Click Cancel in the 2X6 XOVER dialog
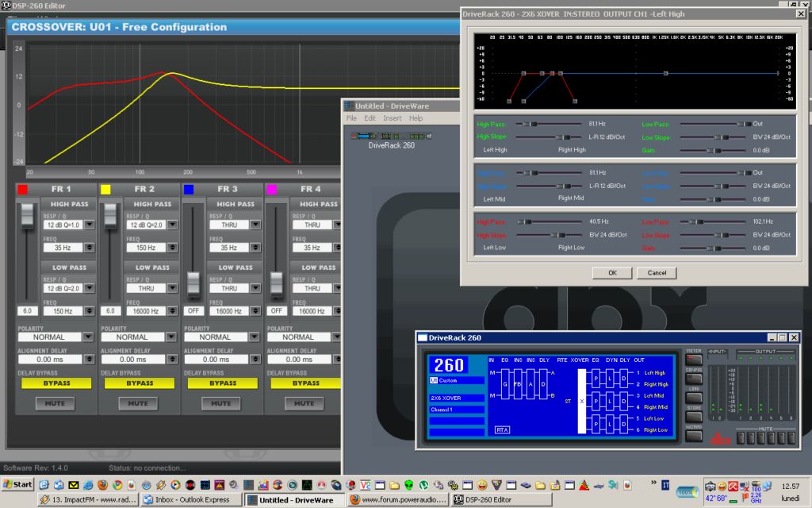Viewport: 812px width, 508px height. 657,273
